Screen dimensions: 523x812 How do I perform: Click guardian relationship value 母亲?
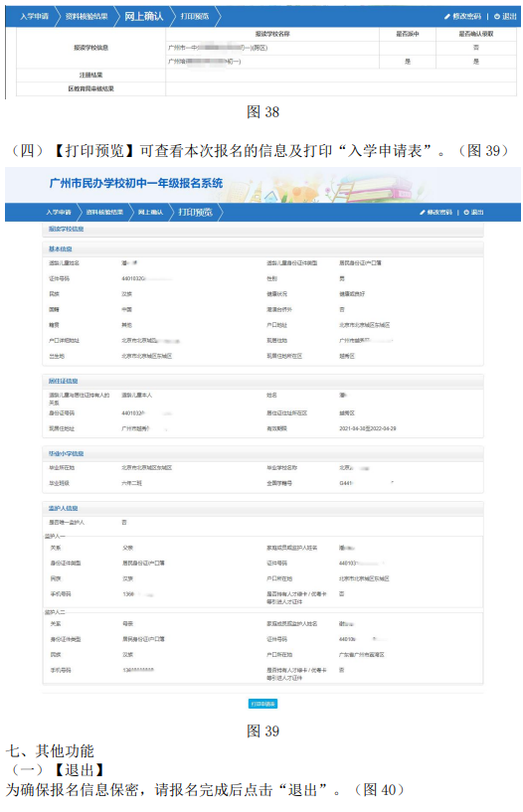[128, 624]
